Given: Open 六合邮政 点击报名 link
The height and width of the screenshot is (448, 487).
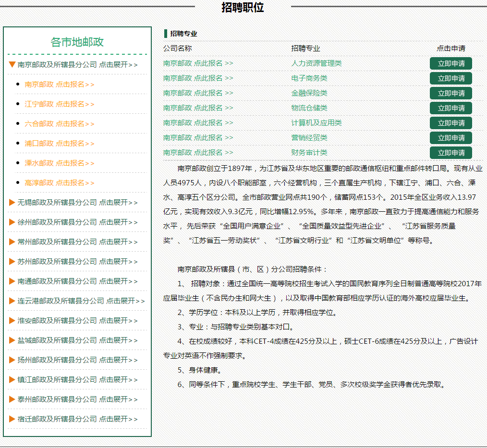Looking at the screenshot, I should click(x=60, y=124).
